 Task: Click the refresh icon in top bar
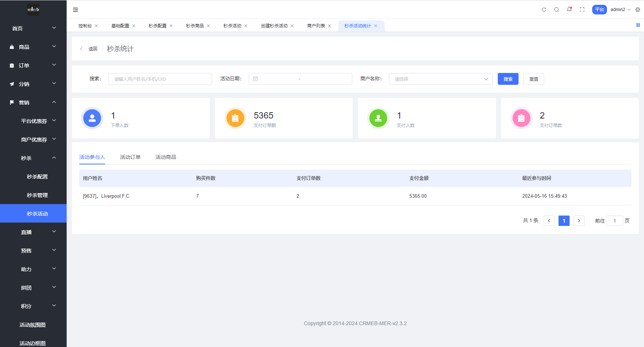[x=544, y=10]
